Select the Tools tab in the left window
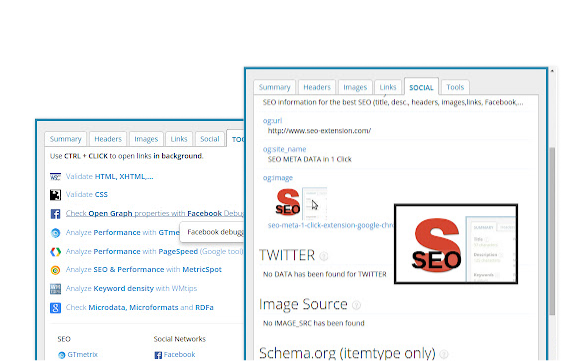This screenshot has height=361, width=579. coord(236,139)
